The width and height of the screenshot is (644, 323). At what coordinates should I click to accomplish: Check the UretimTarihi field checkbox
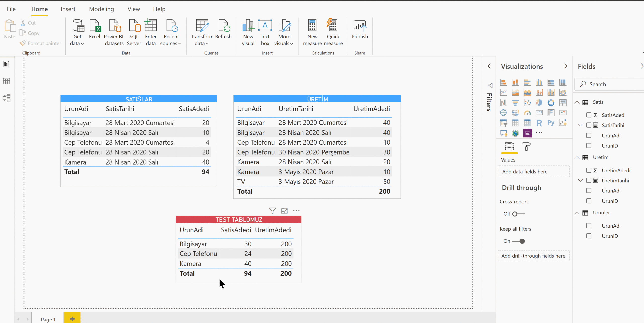click(589, 180)
